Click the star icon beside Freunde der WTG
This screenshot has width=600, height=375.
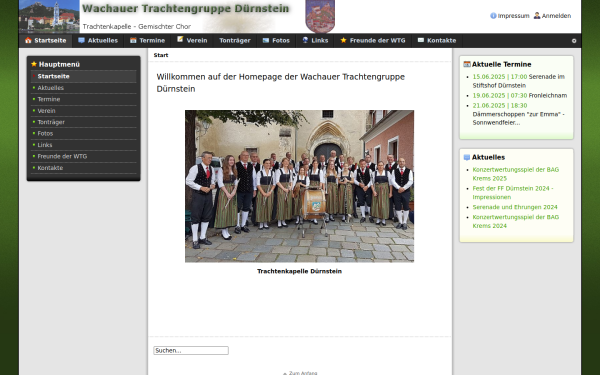coord(343,40)
